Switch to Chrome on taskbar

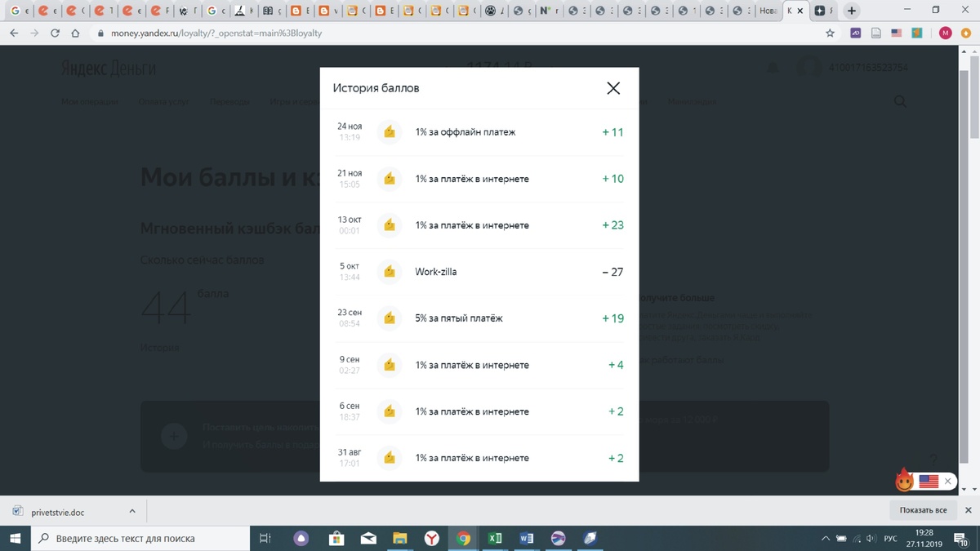(x=463, y=538)
